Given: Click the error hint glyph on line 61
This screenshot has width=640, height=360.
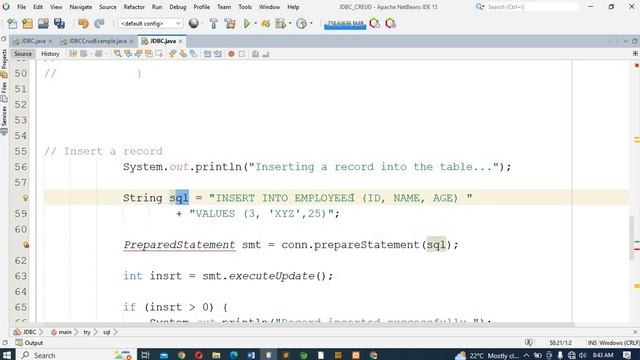Looking at the screenshot, I should [x=26, y=245].
